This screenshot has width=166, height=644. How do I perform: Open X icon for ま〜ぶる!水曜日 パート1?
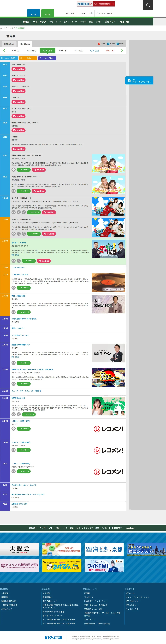pyautogui.click(x=19, y=213)
